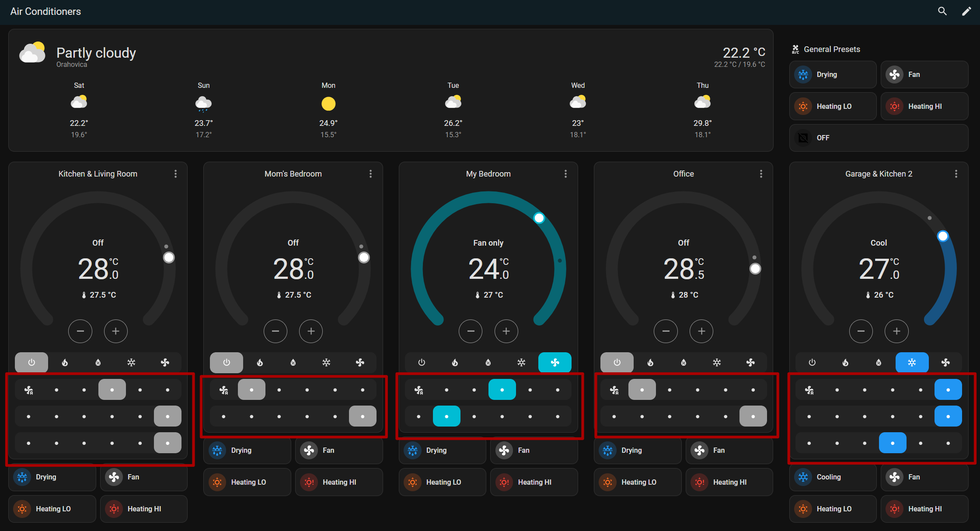Screen dimensions: 980x531
Task: Select dry mode icon for My Bedroom
Action: [488, 362]
